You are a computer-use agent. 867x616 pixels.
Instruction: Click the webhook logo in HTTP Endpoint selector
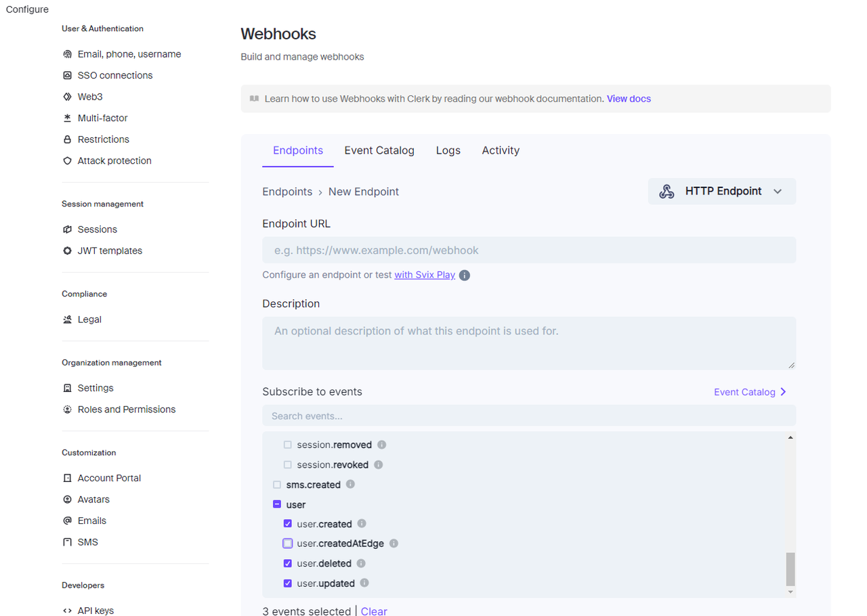pyautogui.click(x=667, y=192)
